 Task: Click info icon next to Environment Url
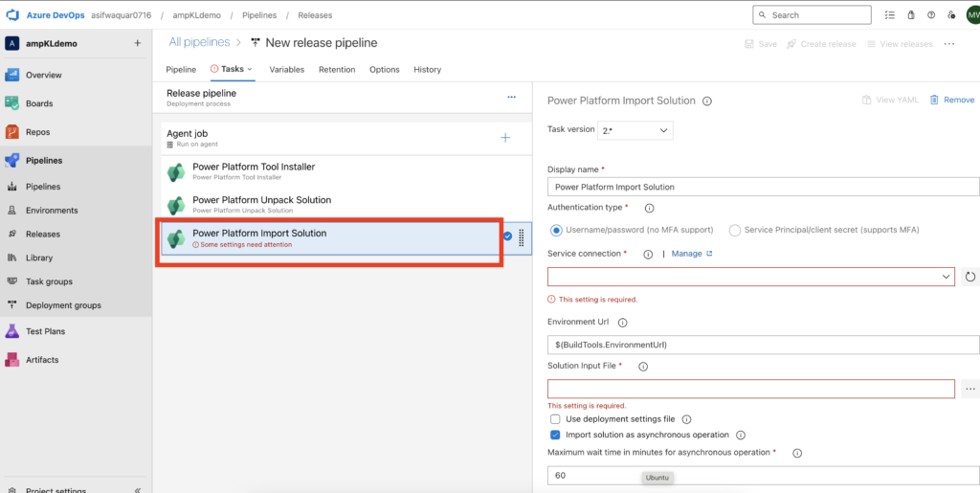(x=622, y=323)
